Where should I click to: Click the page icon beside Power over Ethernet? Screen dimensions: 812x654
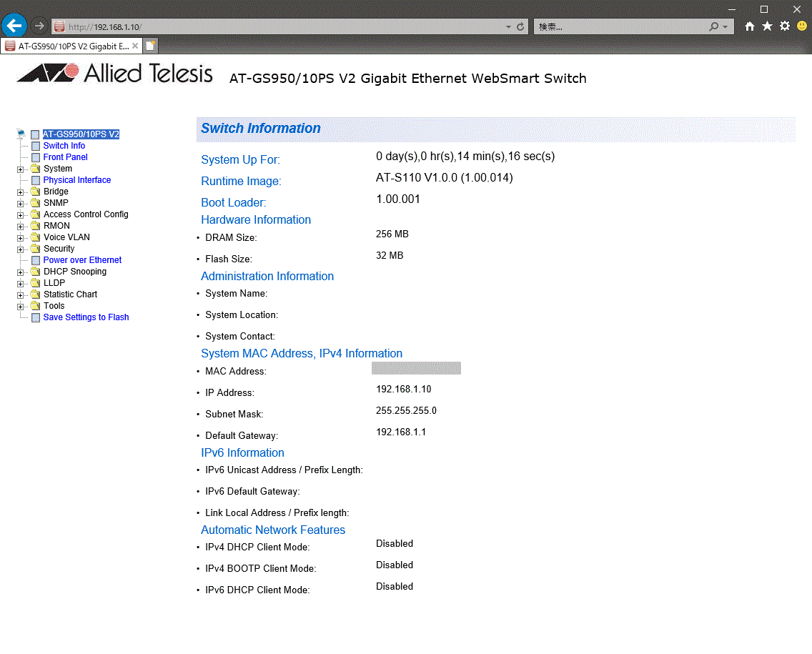(36, 260)
